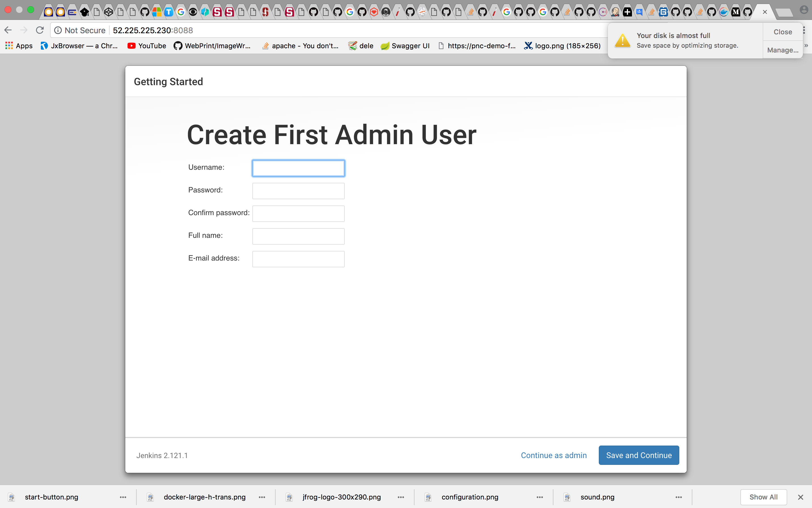
Task: Expand options for start-button.png download
Action: coord(123,497)
